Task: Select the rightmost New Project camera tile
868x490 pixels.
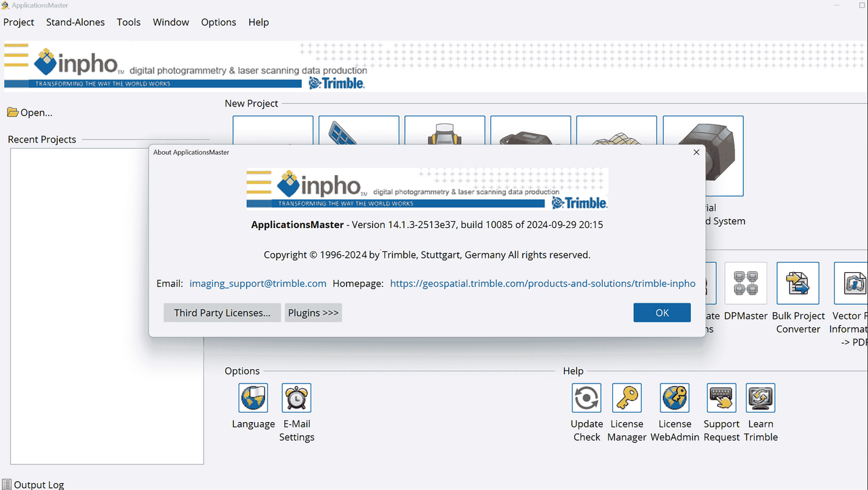Action: (x=703, y=155)
